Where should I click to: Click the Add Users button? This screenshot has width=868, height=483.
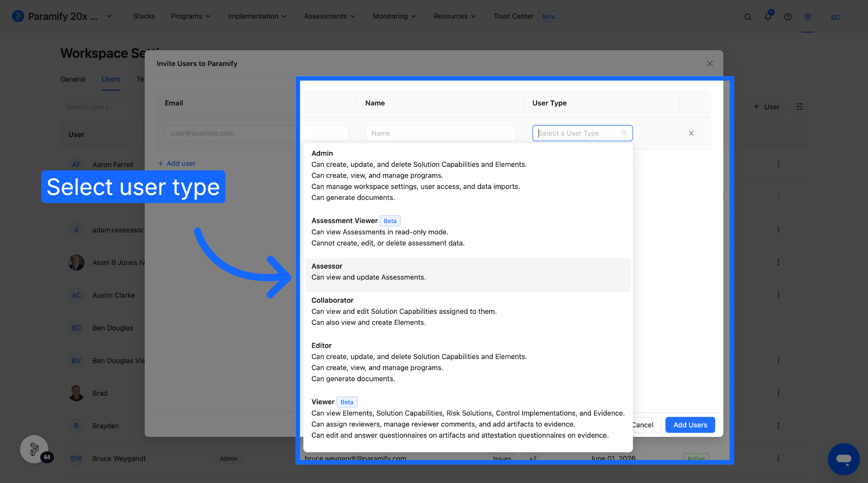point(690,425)
